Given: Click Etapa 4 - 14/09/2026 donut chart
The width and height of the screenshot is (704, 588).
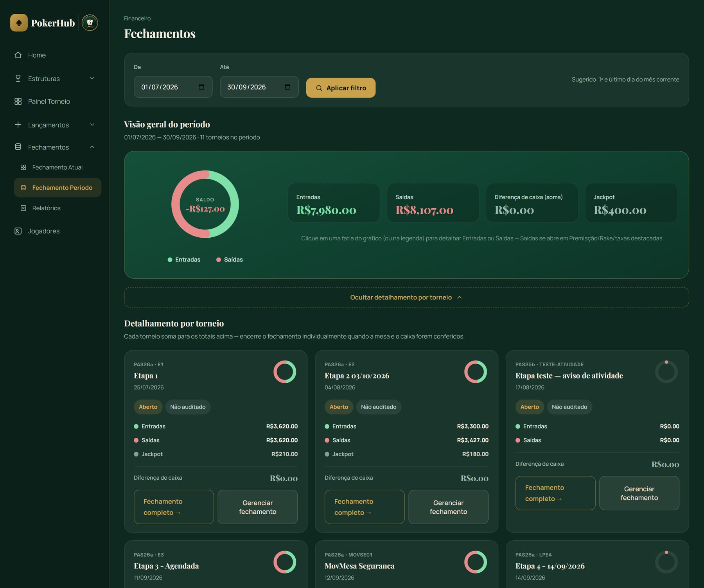Looking at the screenshot, I should (x=666, y=562).
